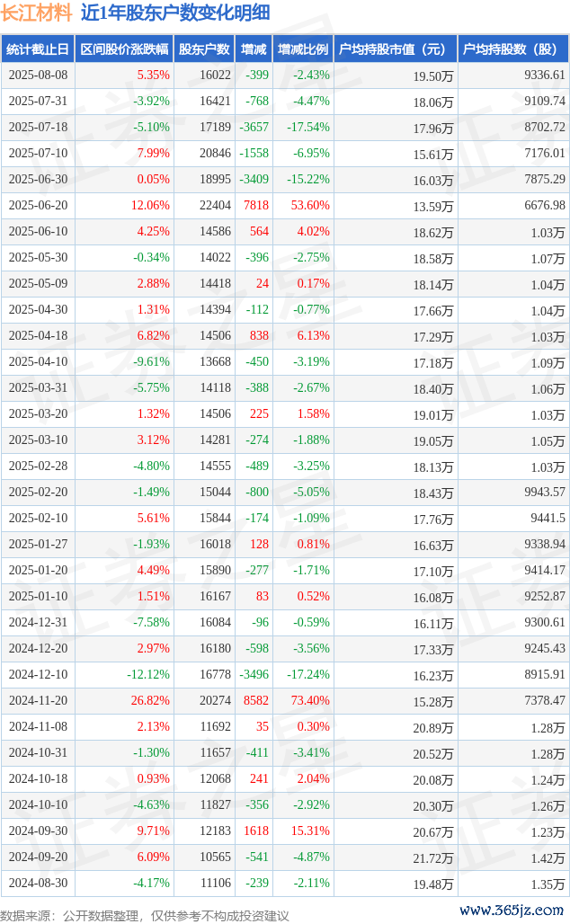Select the date cell 2025-03-31
Screen dimensions: 570x924
39,387
